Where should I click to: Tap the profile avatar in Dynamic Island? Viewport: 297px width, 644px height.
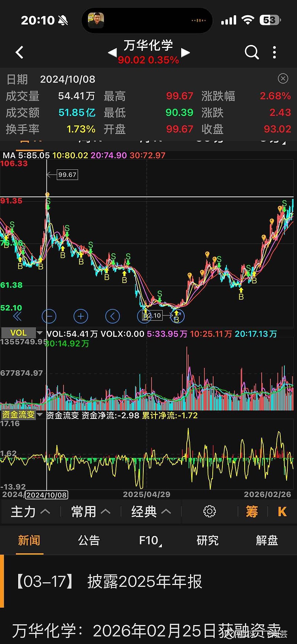(x=96, y=20)
